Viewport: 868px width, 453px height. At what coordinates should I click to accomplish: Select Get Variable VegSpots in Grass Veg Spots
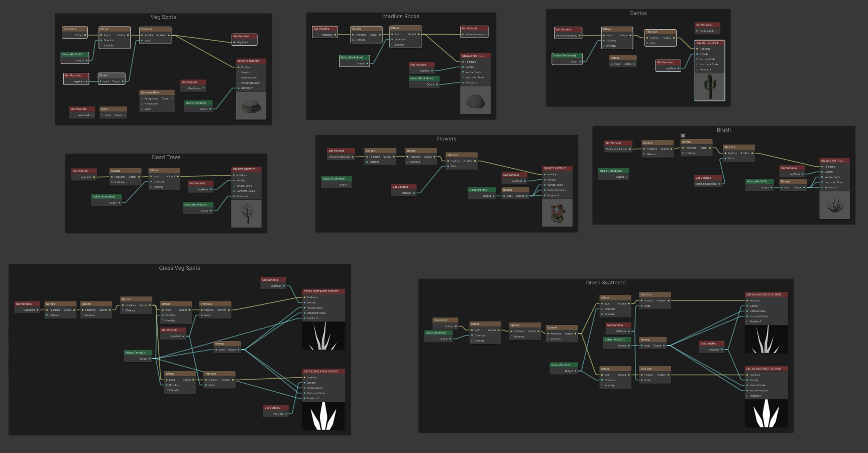pyautogui.click(x=28, y=307)
